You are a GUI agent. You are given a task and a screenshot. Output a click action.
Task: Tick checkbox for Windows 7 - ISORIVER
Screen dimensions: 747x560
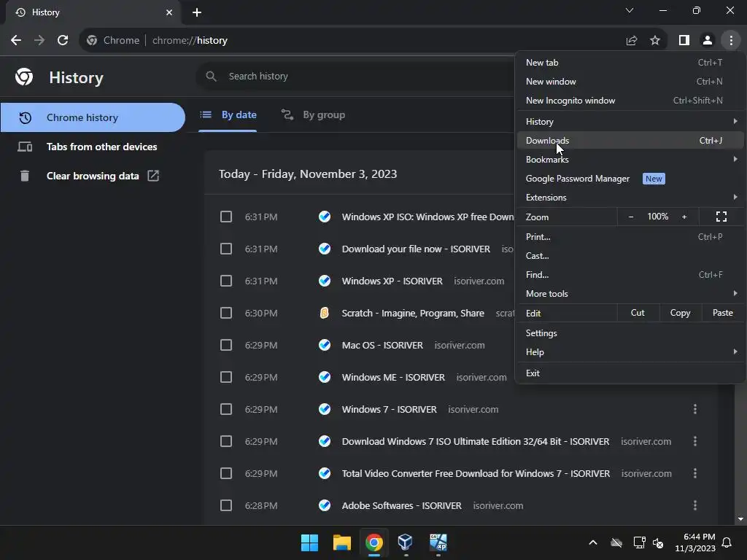pos(226,409)
